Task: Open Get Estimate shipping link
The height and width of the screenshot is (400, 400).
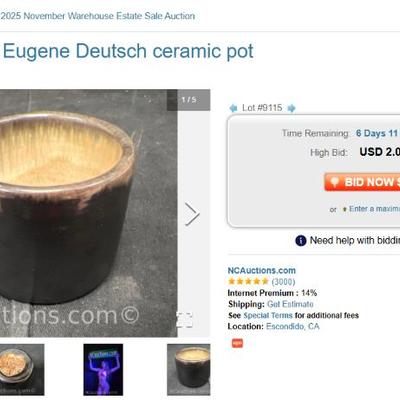Action: point(290,304)
